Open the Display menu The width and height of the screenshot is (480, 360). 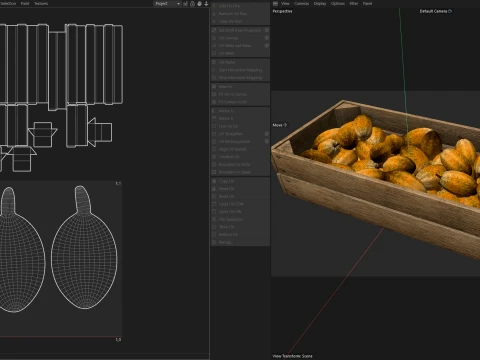[x=320, y=3]
